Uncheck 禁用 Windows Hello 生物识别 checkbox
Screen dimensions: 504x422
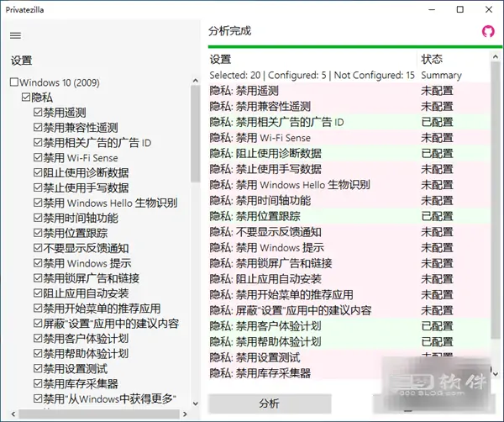[38, 203]
